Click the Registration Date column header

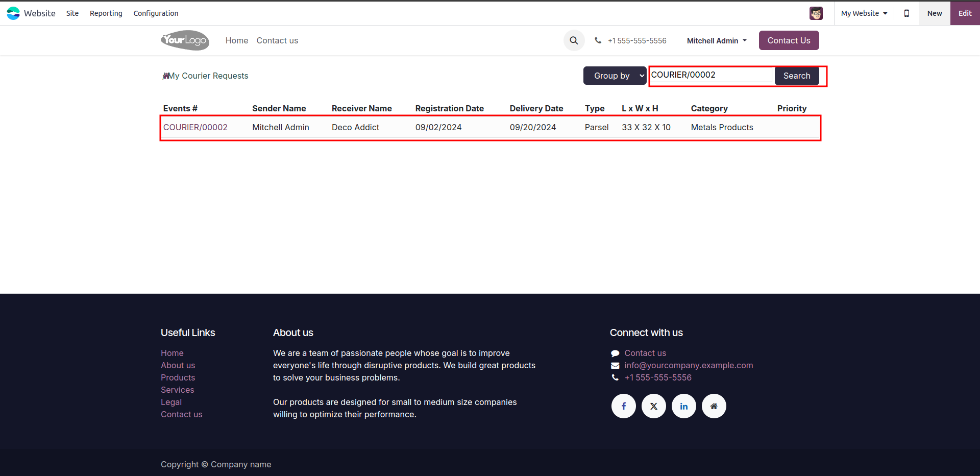click(450, 108)
